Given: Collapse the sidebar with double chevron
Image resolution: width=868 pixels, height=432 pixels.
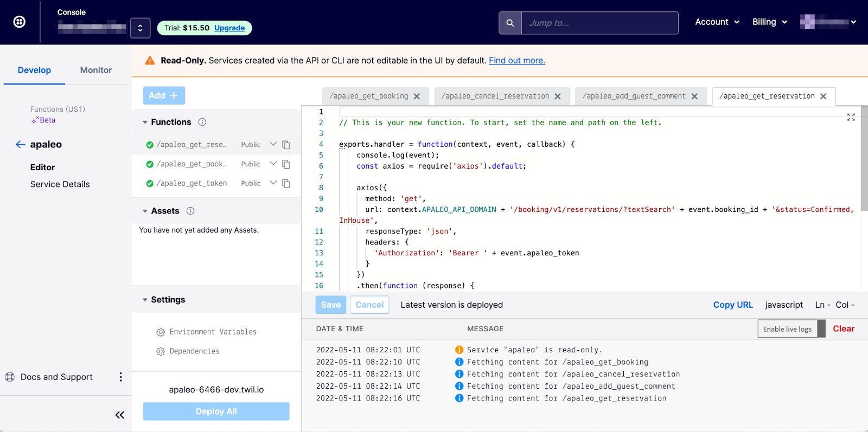Looking at the screenshot, I should tap(120, 415).
